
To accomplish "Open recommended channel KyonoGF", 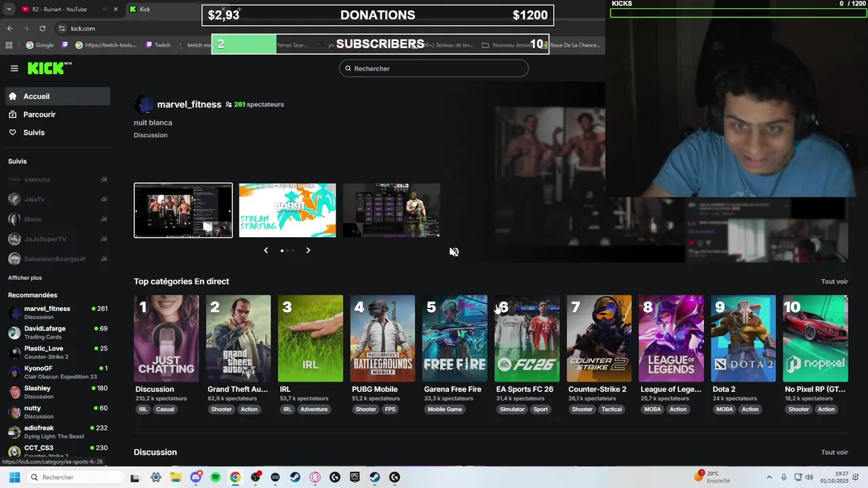I will tap(58, 372).
